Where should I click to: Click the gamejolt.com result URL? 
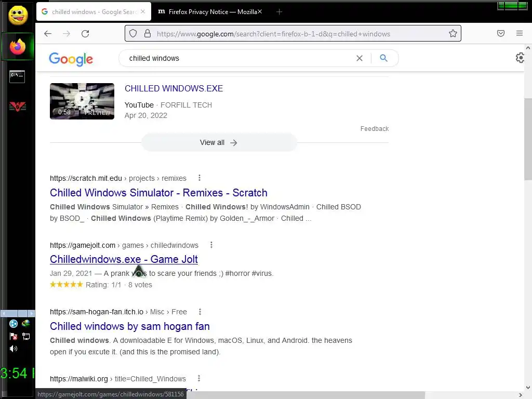[124, 245]
